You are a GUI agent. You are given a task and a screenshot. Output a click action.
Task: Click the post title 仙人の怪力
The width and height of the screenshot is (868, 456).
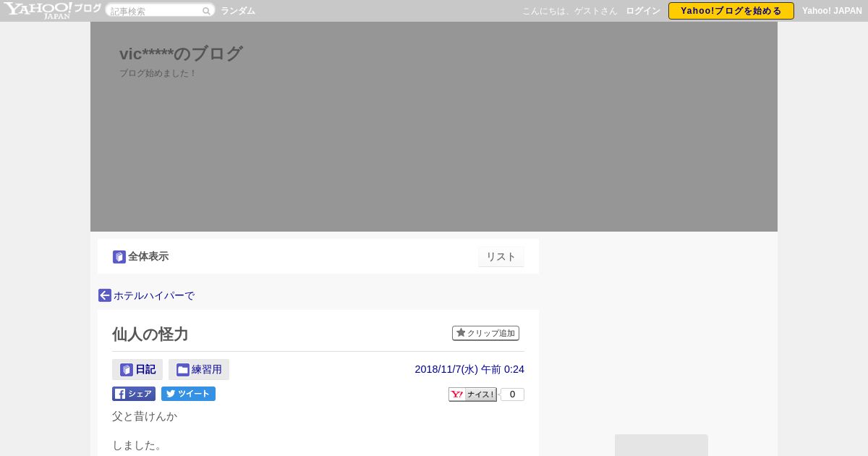(x=150, y=334)
